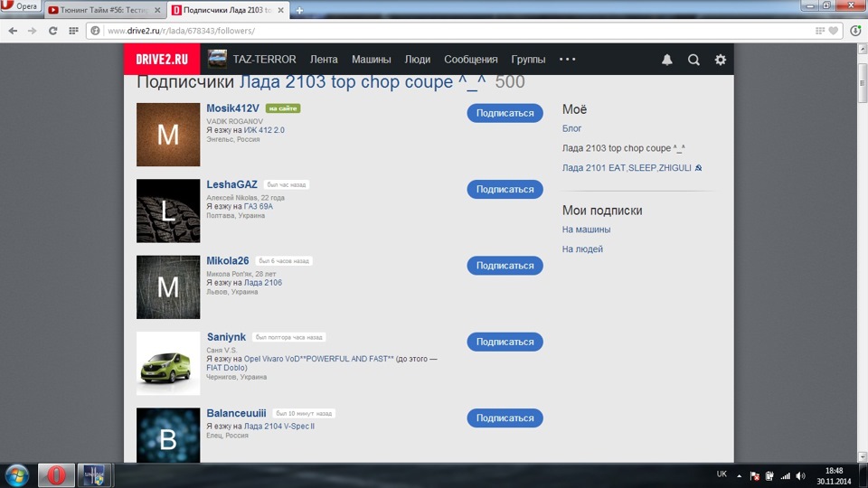Open Opel Vivaro VoD car link
This screenshot has height=488, width=868.
click(319, 359)
